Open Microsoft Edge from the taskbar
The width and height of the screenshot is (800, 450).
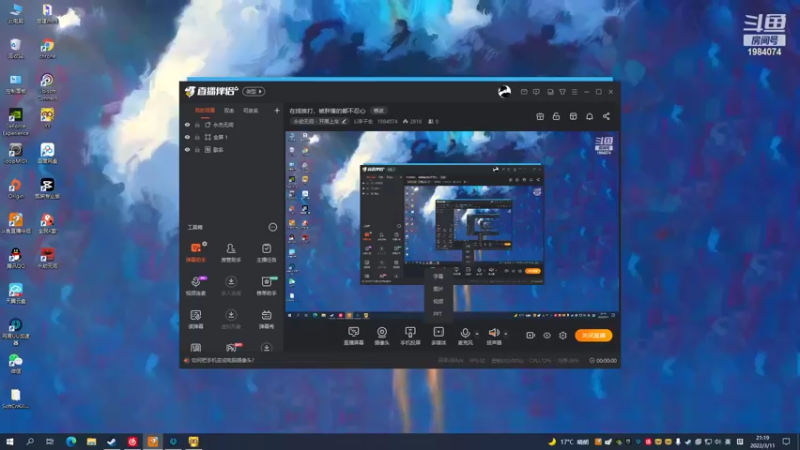pyautogui.click(x=71, y=441)
